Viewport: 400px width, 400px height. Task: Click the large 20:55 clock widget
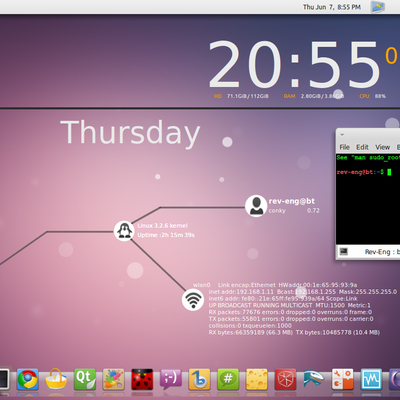294,64
